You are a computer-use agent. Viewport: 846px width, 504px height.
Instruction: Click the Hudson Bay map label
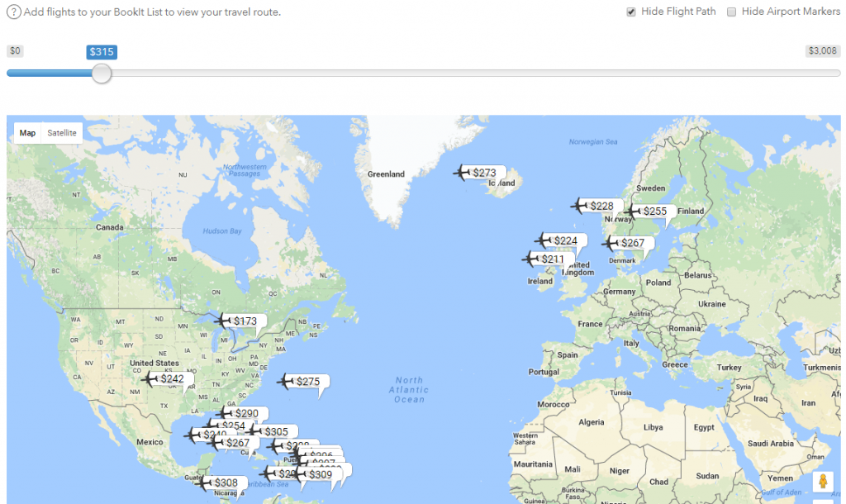click(x=221, y=231)
